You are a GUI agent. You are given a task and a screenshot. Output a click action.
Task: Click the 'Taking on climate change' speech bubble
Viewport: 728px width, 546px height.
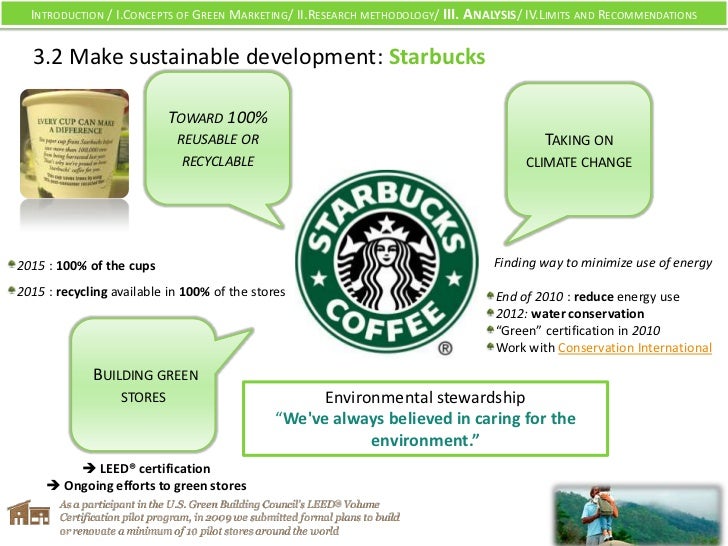(579, 151)
